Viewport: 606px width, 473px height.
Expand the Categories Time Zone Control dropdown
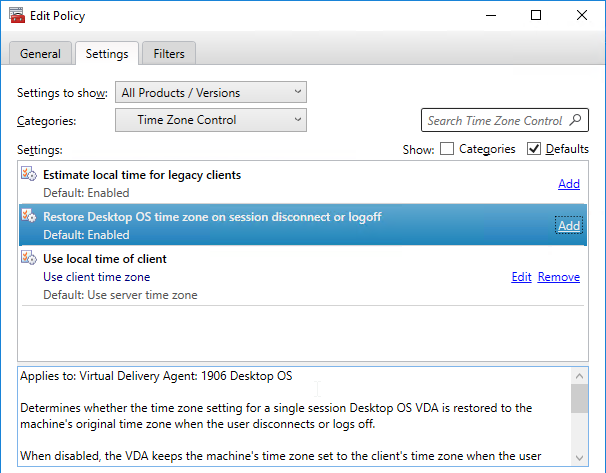coord(211,120)
